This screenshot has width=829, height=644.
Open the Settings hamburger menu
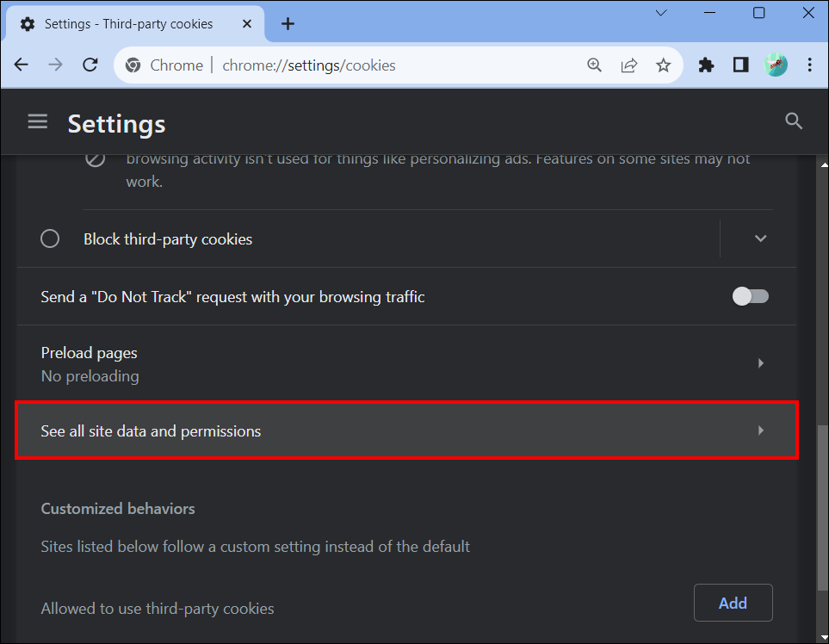tap(38, 121)
